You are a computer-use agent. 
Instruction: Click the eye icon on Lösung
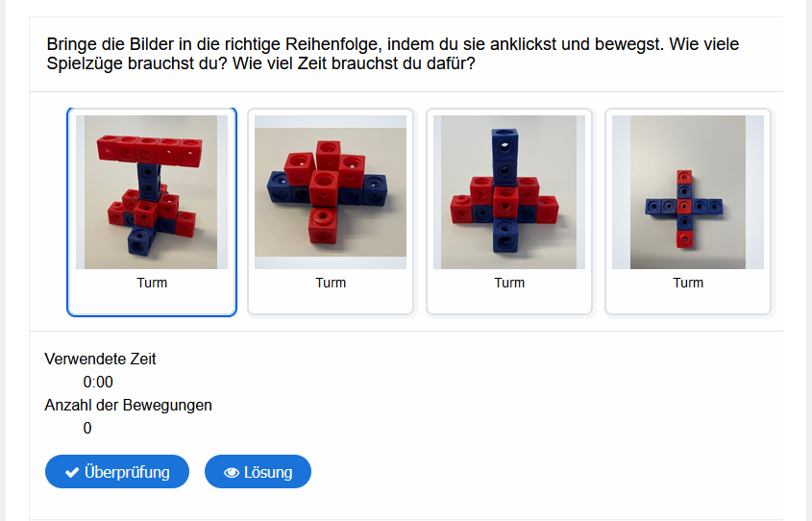point(231,472)
